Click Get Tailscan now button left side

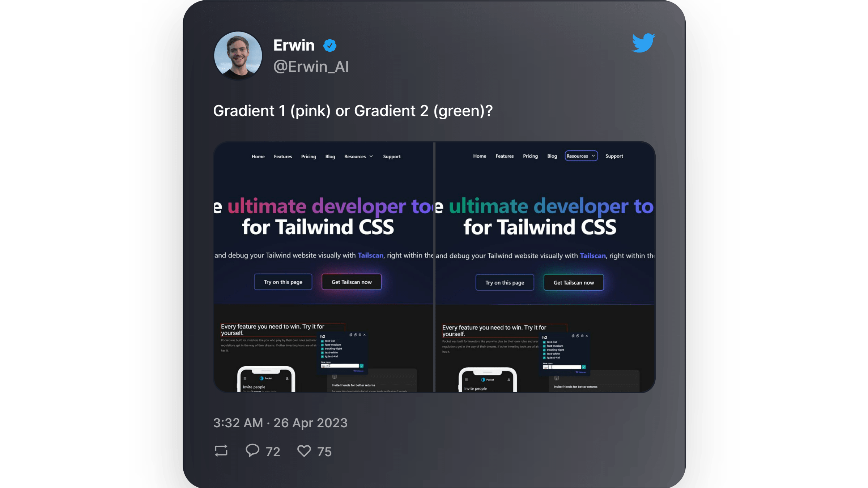(x=351, y=281)
